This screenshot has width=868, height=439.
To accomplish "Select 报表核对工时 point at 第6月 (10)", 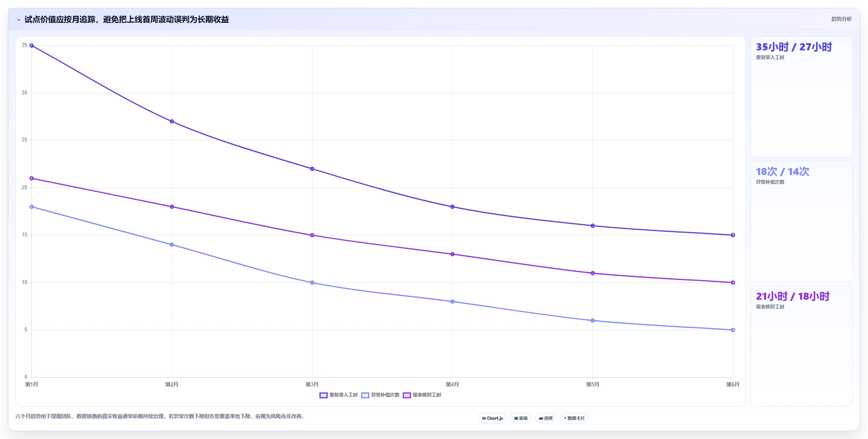I will click(x=733, y=282).
